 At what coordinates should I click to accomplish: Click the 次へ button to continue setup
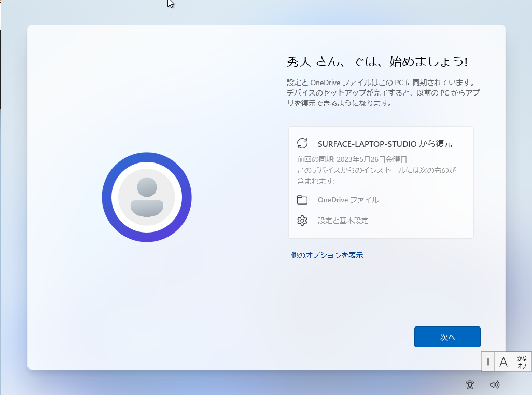[446, 336]
